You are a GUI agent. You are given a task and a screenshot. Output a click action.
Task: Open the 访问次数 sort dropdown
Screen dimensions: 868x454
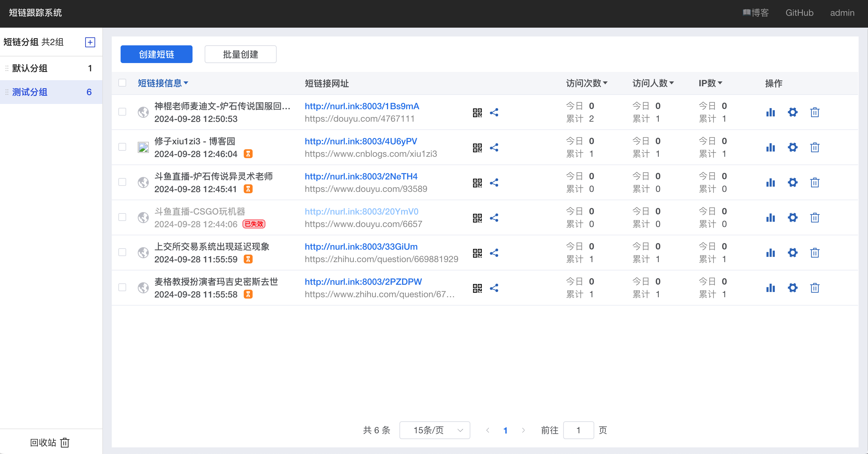[x=587, y=83]
